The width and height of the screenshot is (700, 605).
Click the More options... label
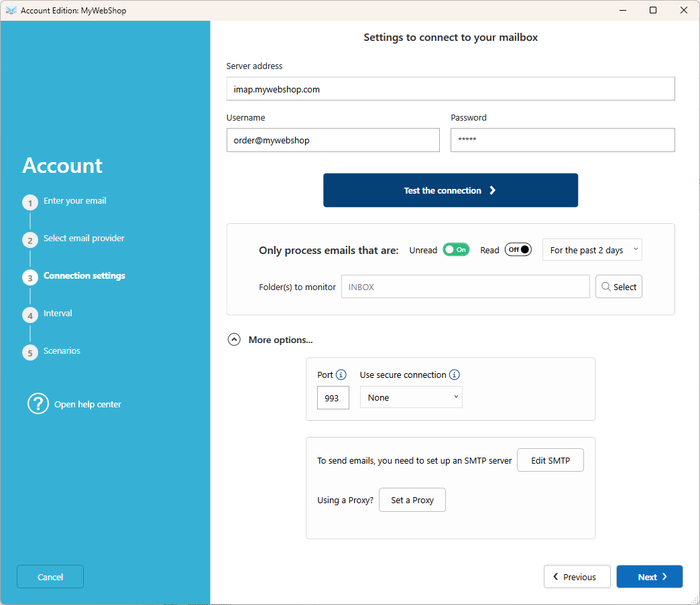280,340
